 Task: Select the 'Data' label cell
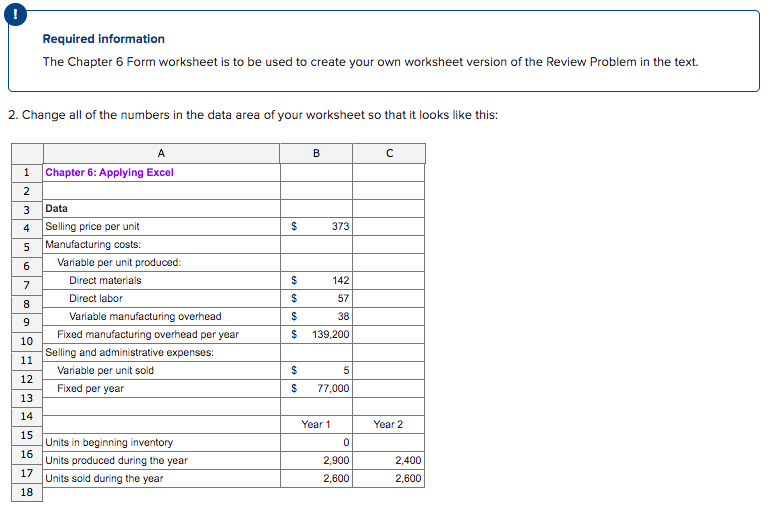coord(161,208)
